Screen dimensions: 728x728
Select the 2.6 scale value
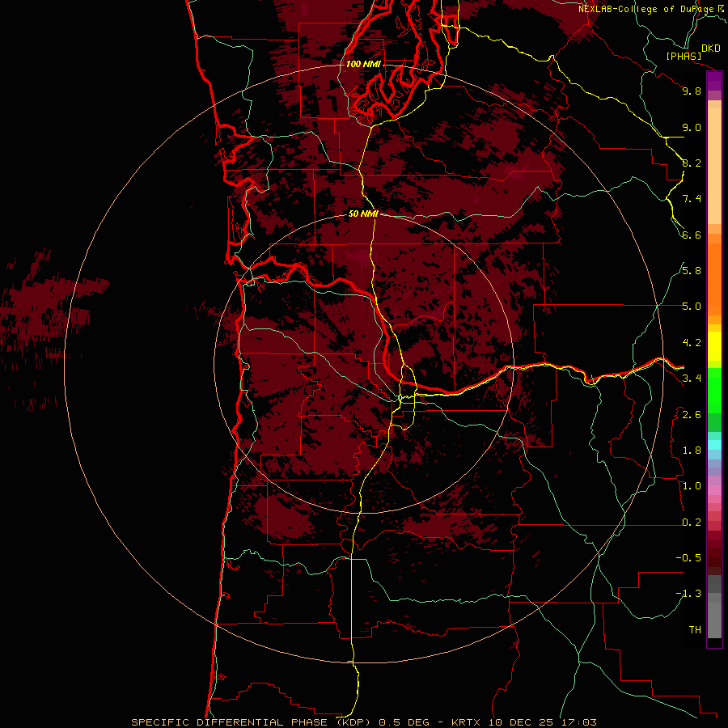[x=692, y=415]
